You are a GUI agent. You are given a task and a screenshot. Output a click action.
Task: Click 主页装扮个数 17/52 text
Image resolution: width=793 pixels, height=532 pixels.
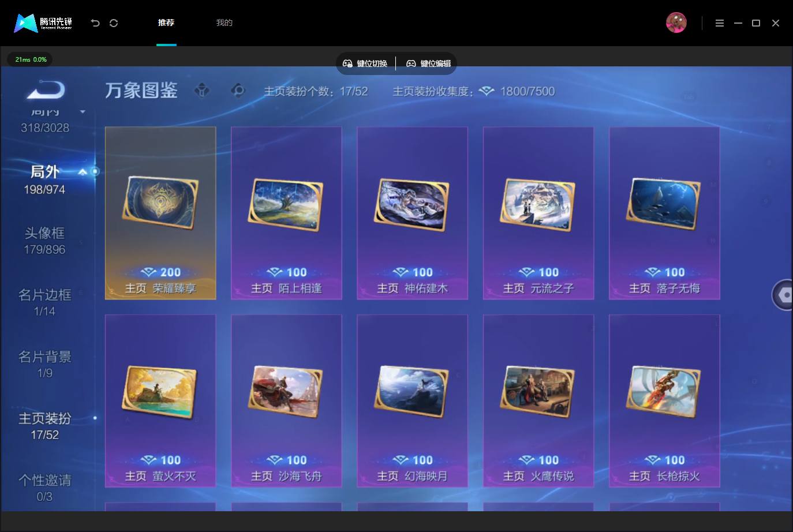point(316,91)
